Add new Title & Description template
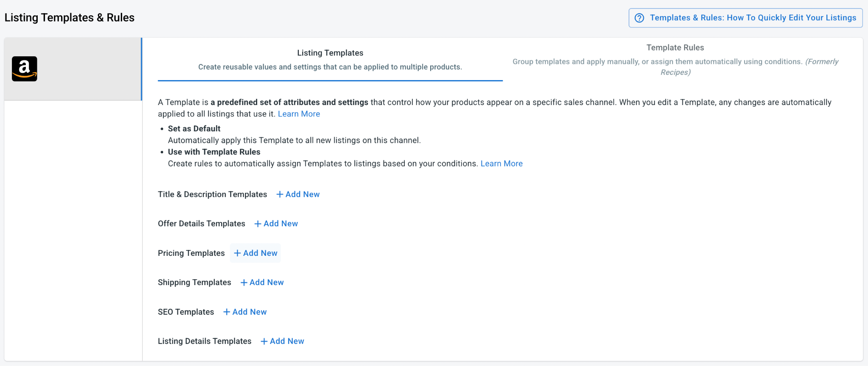868x366 pixels. 298,194
